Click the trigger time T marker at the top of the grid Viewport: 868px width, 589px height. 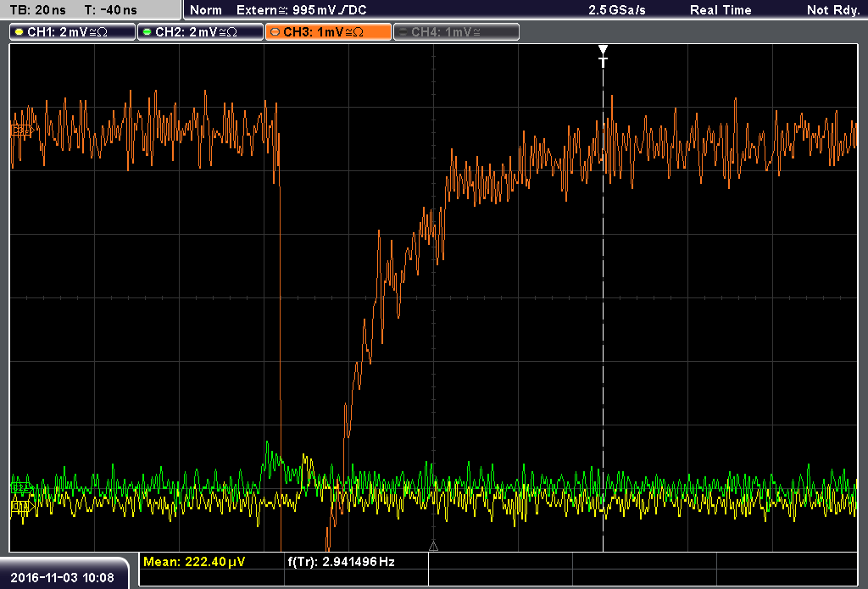[603, 57]
